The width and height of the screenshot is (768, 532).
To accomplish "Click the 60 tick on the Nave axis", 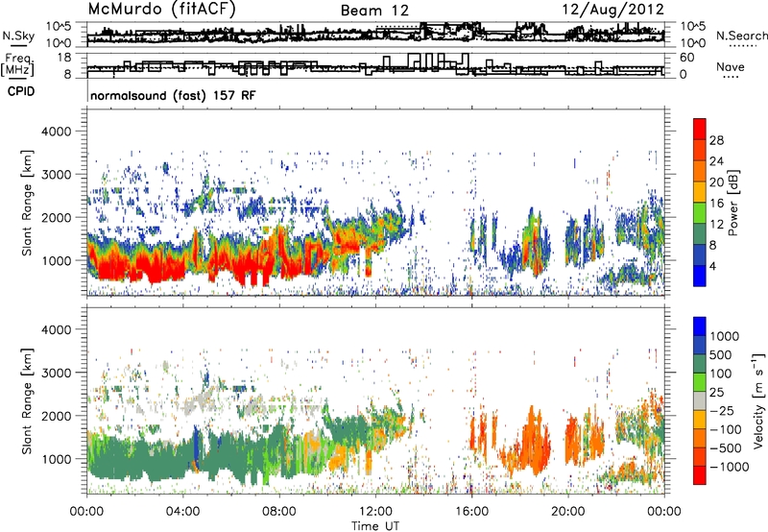I will click(x=687, y=58).
